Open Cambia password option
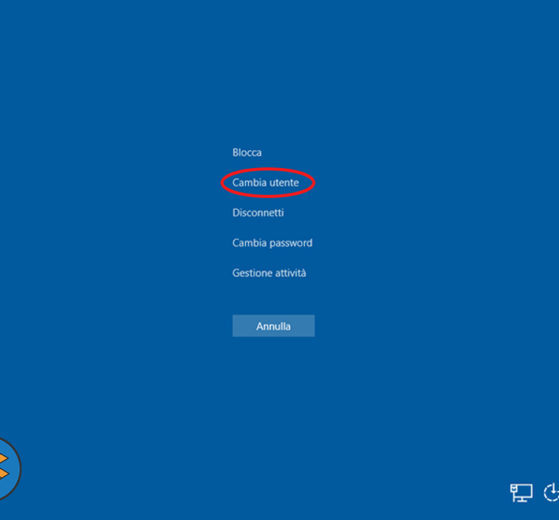The width and height of the screenshot is (559, 520). pyautogui.click(x=272, y=243)
